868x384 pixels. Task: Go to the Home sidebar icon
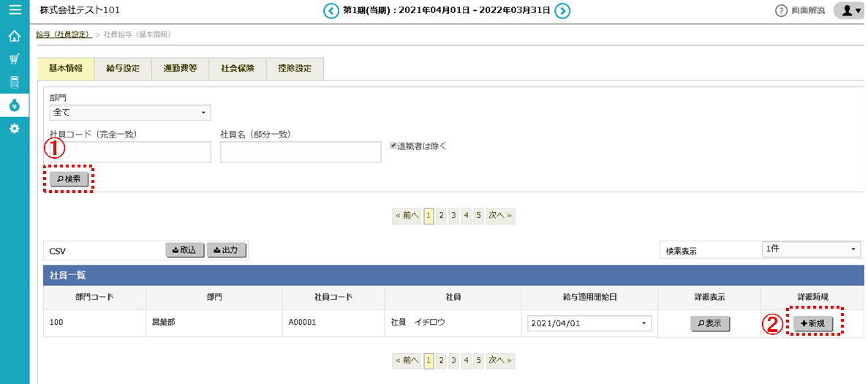pyautogui.click(x=14, y=36)
